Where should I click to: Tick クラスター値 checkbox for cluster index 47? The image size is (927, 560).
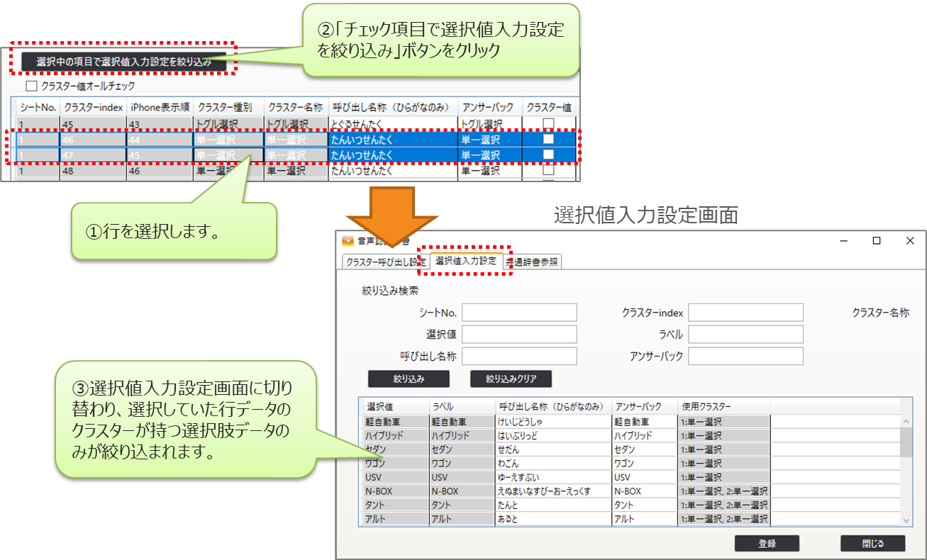(x=548, y=155)
